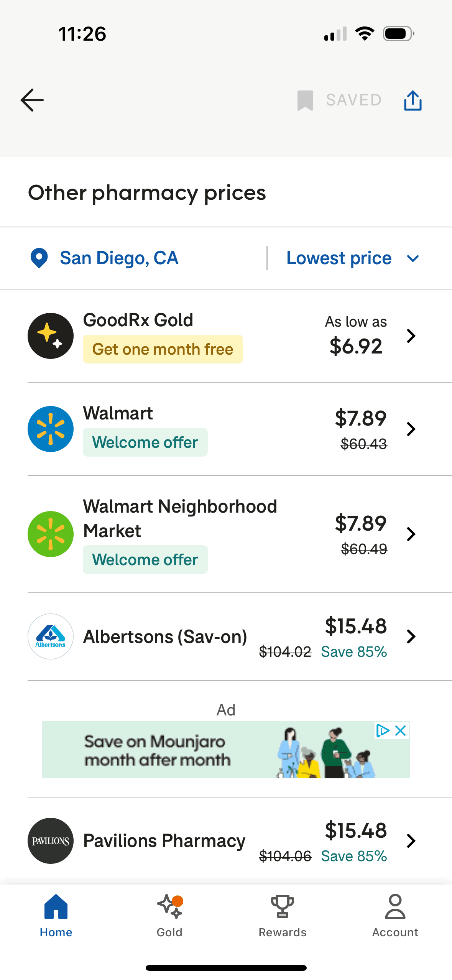Tap the blue Walmart logo

coord(51,429)
